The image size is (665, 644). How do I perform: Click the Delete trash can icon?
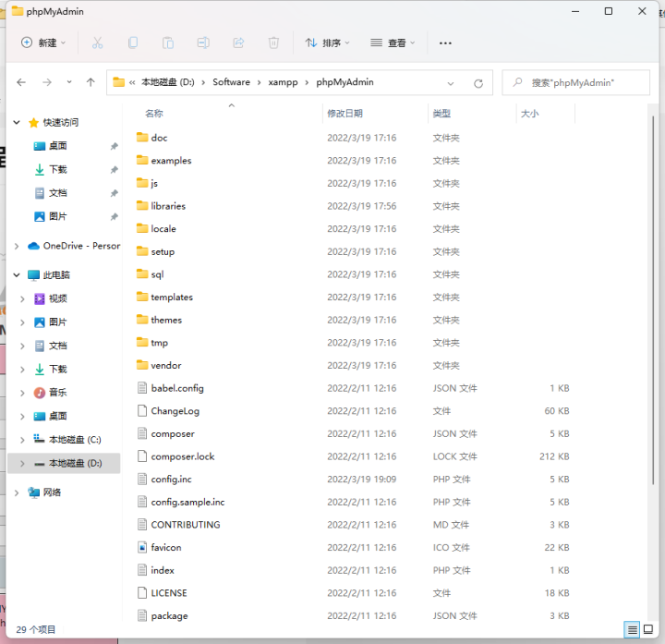tap(273, 43)
